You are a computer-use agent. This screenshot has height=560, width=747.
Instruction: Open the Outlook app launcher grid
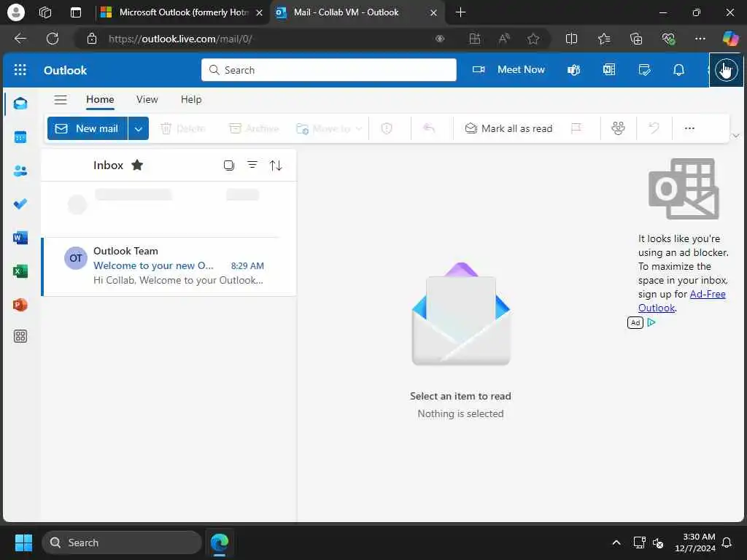pyautogui.click(x=20, y=70)
